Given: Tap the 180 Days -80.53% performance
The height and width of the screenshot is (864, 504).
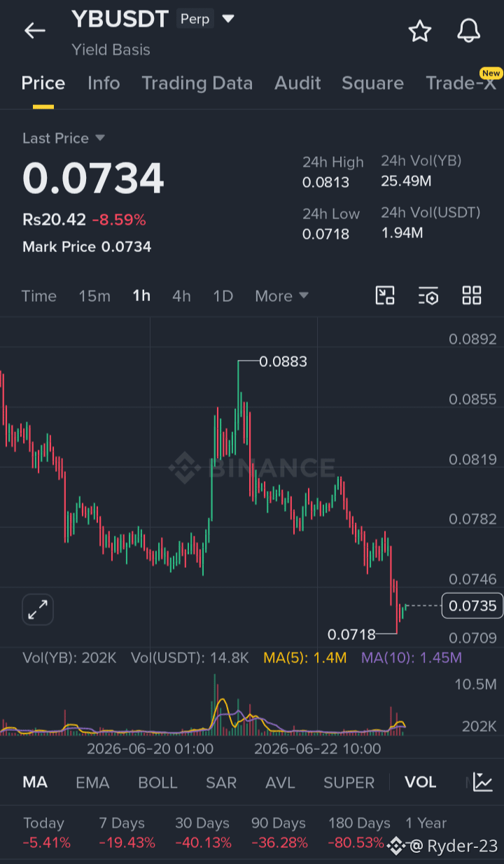Looking at the screenshot, I should click(359, 833).
